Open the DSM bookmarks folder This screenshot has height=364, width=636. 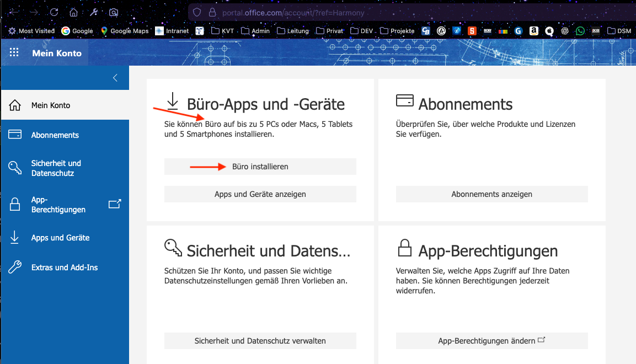(x=619, y=31)
